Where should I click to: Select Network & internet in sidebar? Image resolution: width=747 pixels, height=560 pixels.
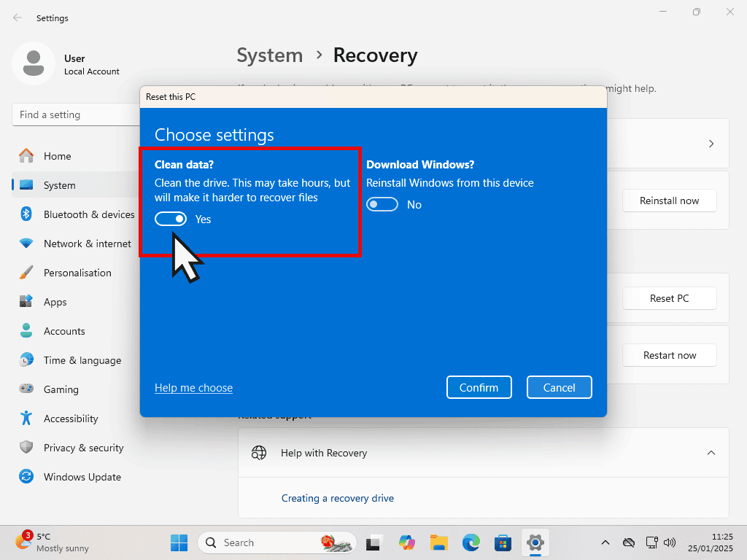(87, 244)
